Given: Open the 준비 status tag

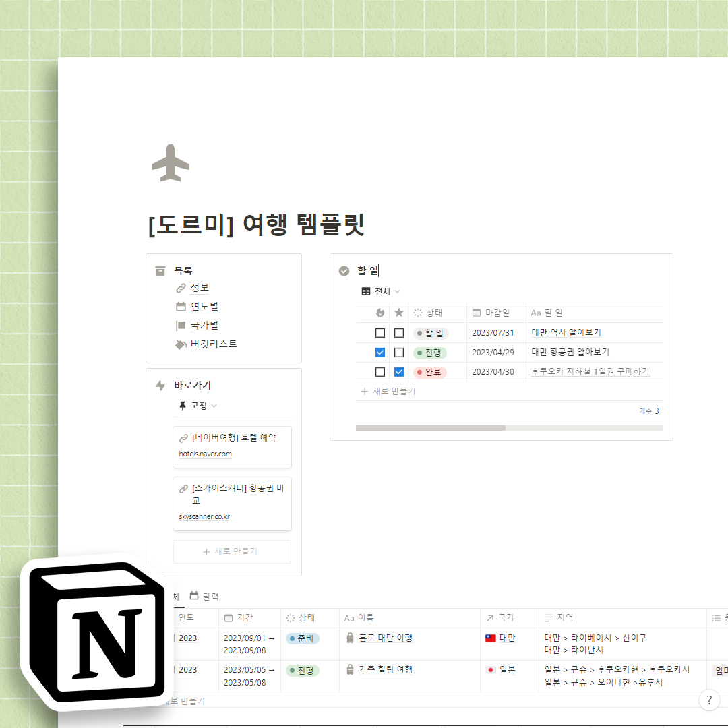Looking at the screenshot, I should [x=302, y=639].
